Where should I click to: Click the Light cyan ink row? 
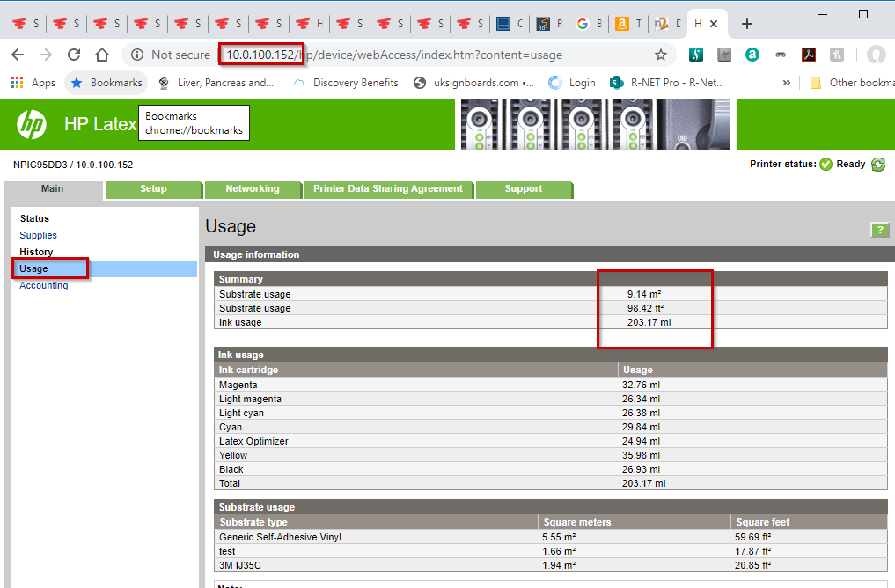coord(551,414)
